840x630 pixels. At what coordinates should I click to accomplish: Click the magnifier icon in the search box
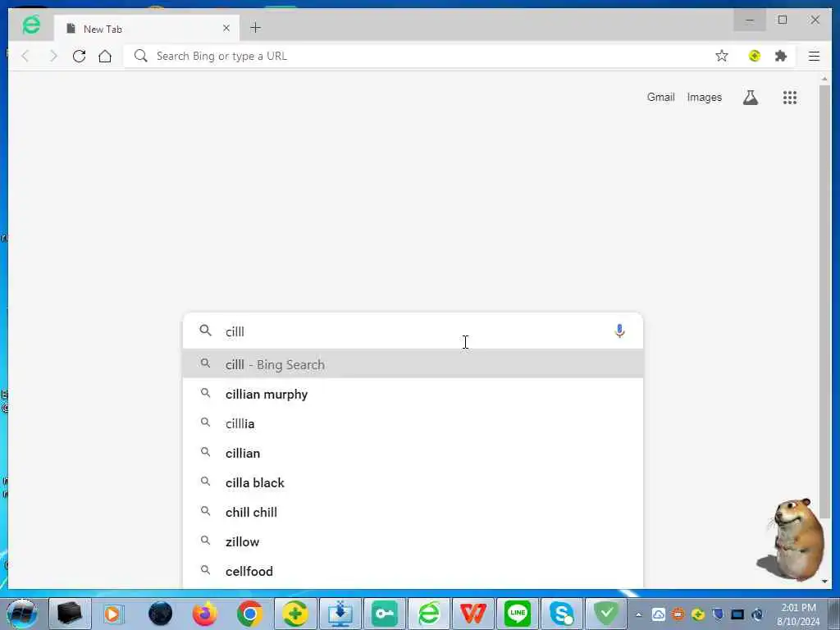point(205,331)
